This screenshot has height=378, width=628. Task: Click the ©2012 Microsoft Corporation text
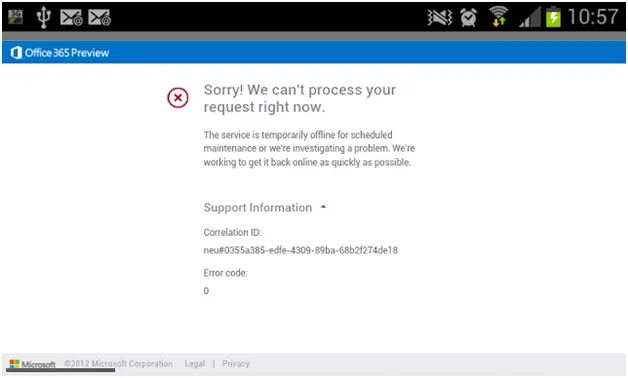(118, 364)
